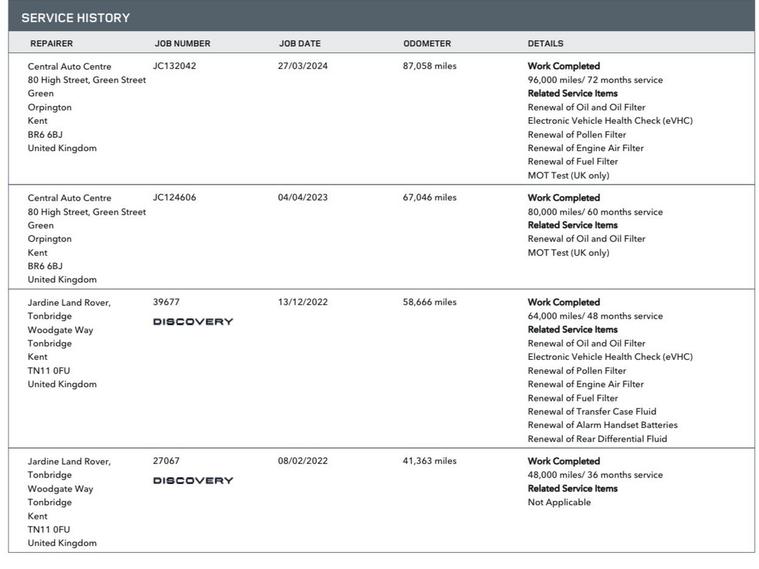Click the Discovery logo under job 27067
Screen dimensions: 759x569
click(x=193, y=481)
